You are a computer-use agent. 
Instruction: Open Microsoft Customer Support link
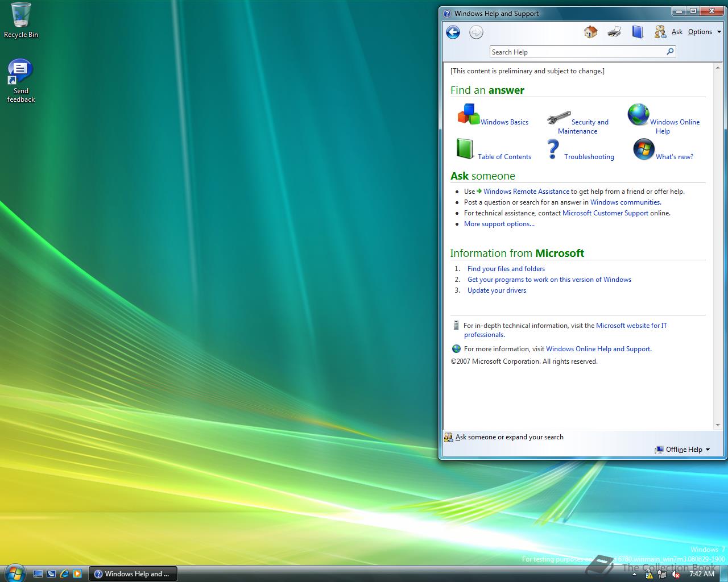click(605, 213)
